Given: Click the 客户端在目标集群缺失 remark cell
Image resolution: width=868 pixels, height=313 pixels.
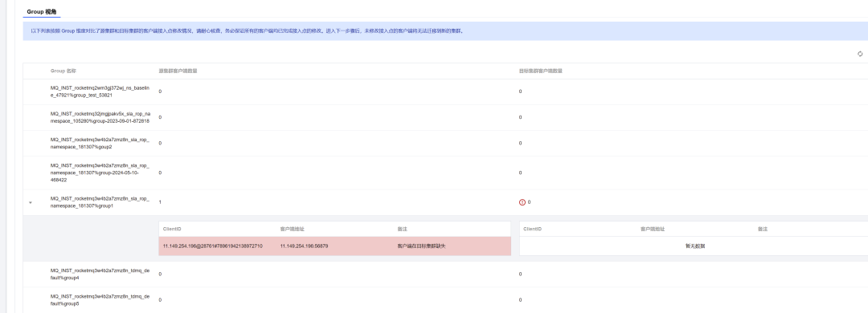Looking at the screenshot, I should click(421, 246).
